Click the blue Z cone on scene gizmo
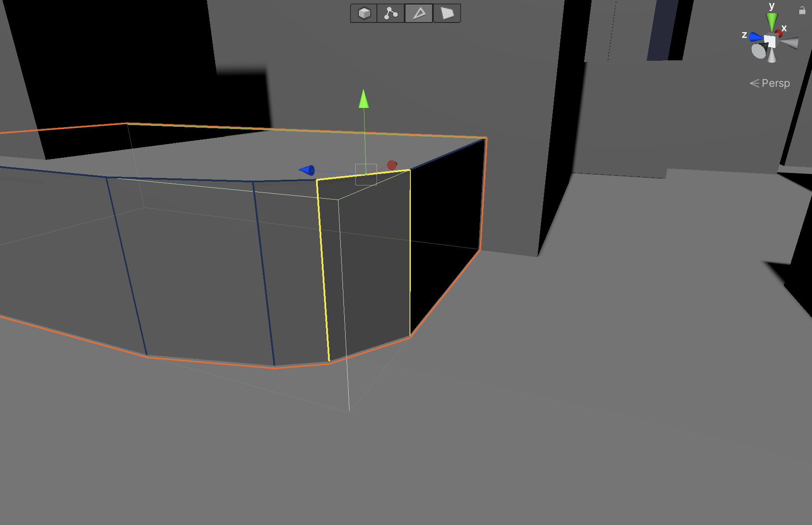Viewport: 812px width, 525px height. pos(756,37)
